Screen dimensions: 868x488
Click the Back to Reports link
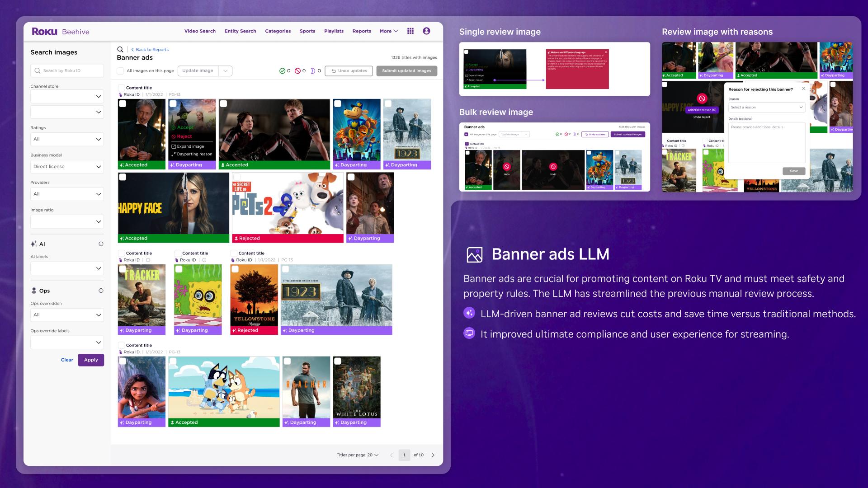(x=151, y=49)
